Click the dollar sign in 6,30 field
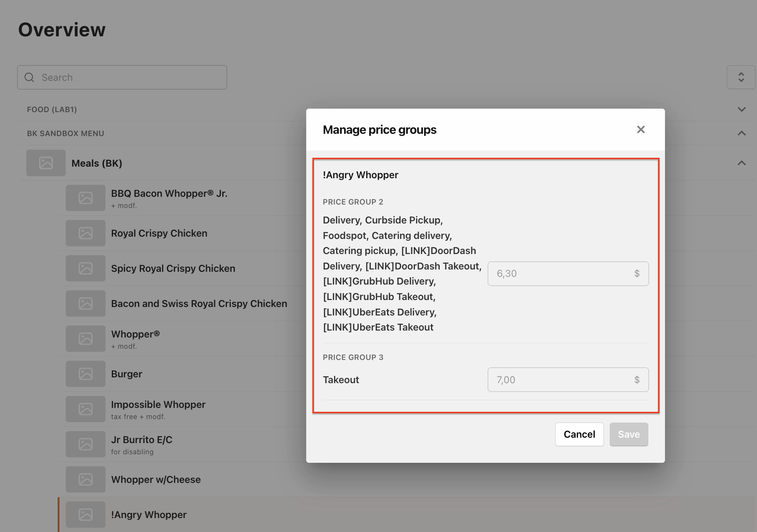 [637, 274]
